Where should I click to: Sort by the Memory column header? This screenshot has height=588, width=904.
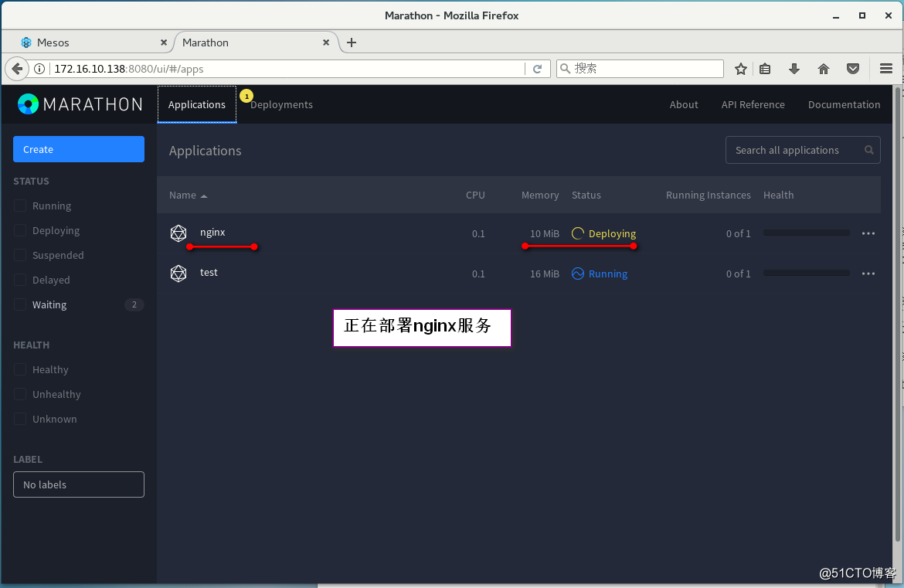point(539,195)
